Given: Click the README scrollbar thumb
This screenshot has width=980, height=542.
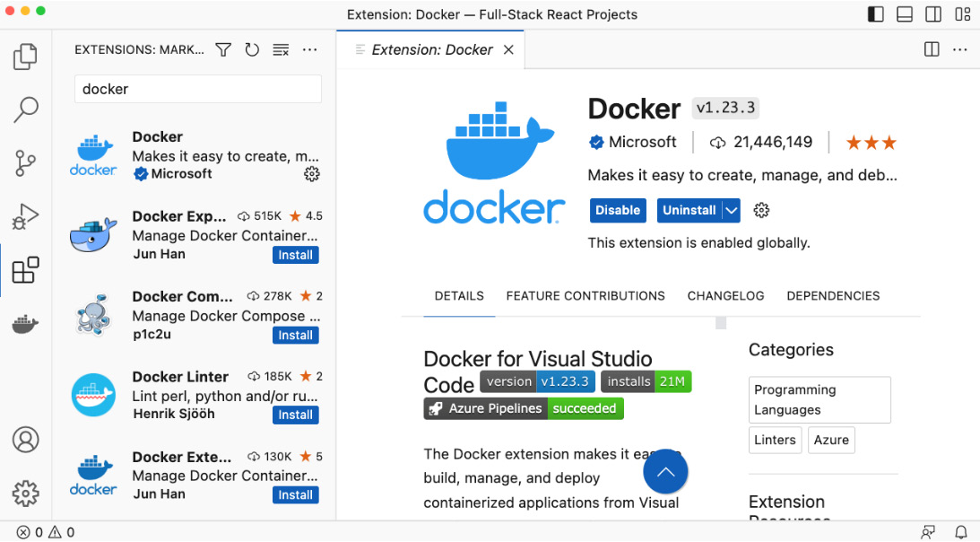Looking at the screenshot, I should click(721, 323).
